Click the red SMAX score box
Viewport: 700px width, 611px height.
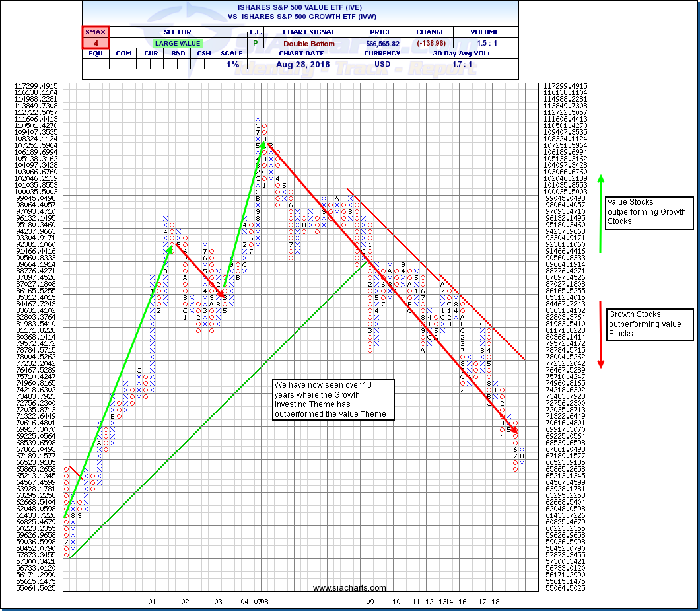96,38
